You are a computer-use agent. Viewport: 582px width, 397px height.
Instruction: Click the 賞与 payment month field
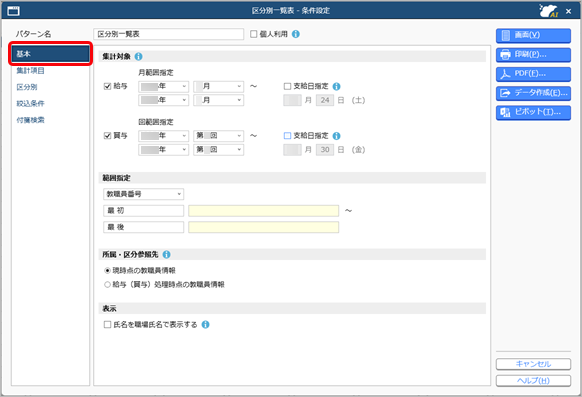pos(292,150)
